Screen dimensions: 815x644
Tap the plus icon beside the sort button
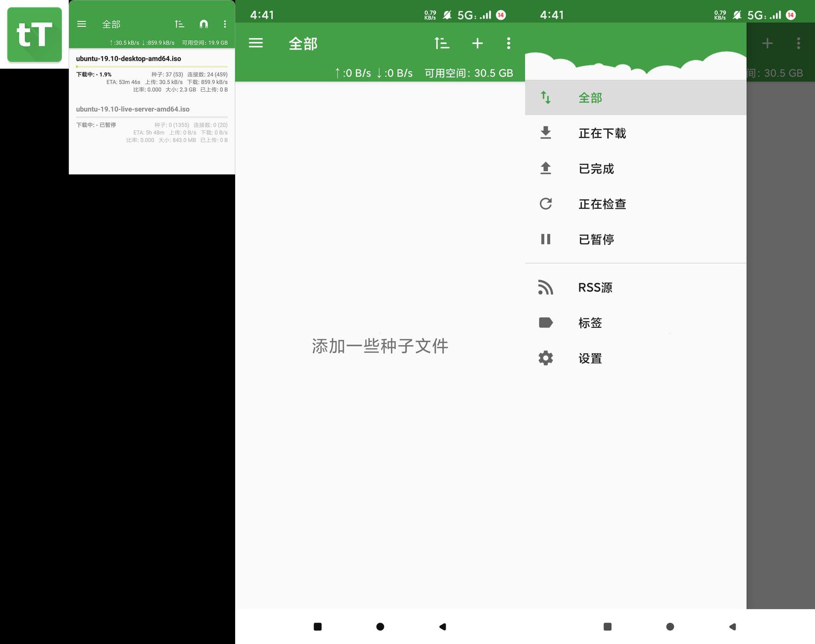477,43
